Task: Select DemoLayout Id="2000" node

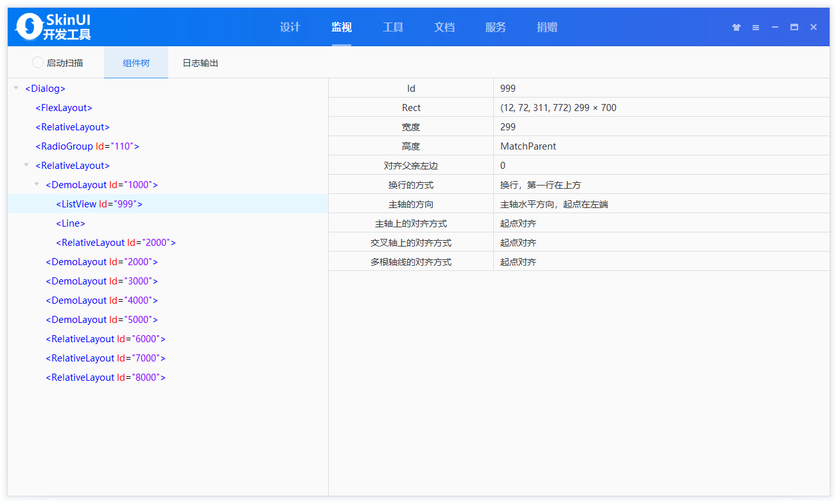Action: pos(101,262)
